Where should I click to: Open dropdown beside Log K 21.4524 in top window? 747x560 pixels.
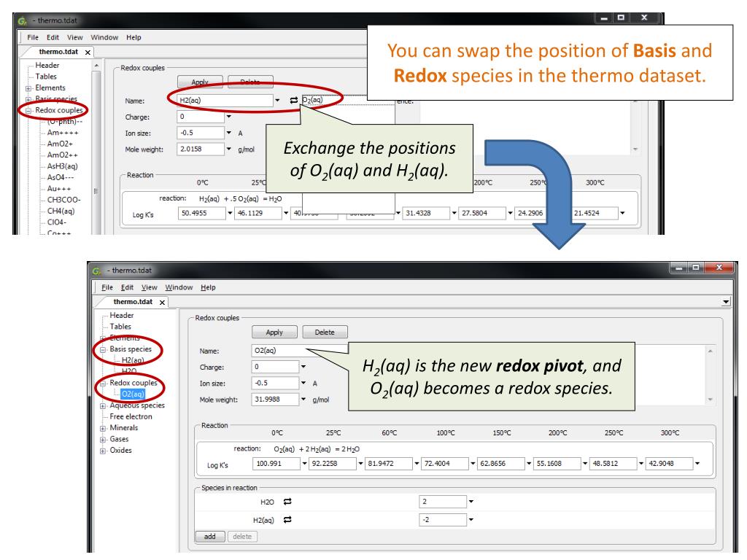(622, 213)
